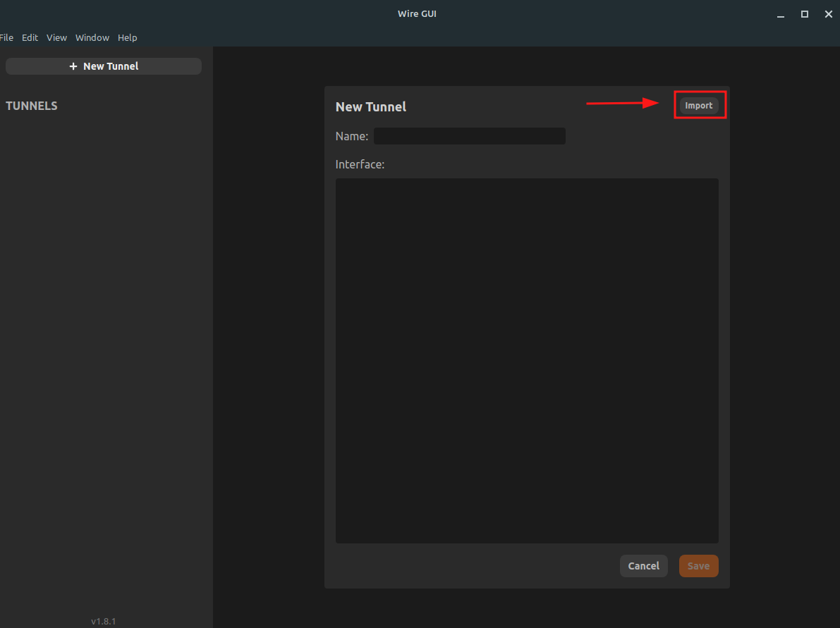The height and width of the screenshot is (628, 840).
Task: Open the File menu
Action: [7, 37]
